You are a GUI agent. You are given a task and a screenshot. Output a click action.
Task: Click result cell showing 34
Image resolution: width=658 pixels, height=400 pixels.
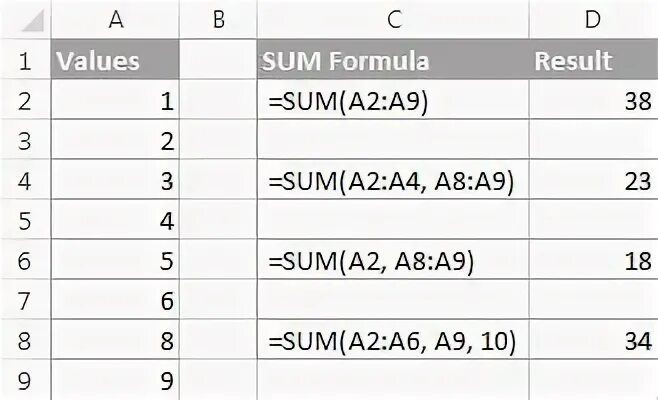coord(593,340)
